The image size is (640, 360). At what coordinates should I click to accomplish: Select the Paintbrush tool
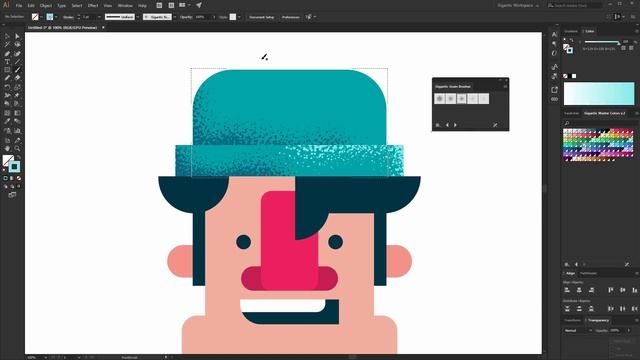(x=17, y=70)
